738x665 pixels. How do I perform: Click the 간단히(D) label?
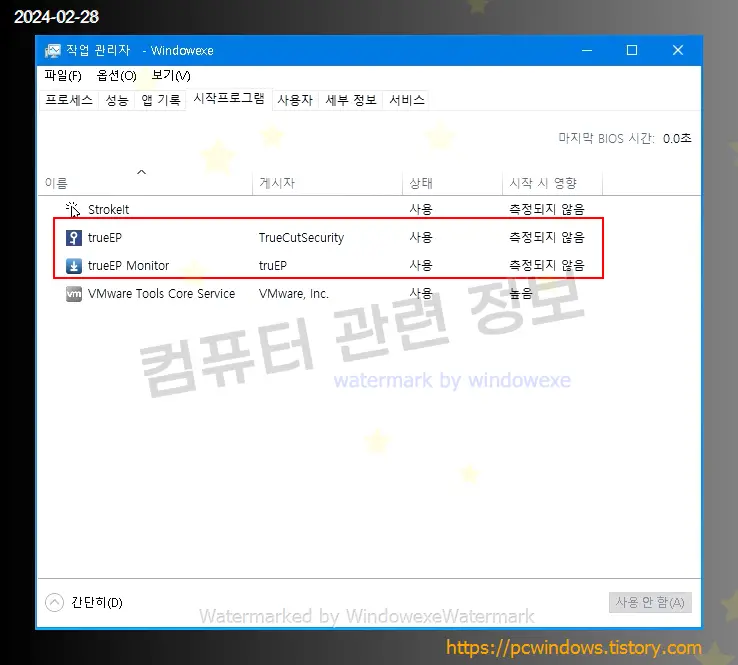tap(97, 602)
